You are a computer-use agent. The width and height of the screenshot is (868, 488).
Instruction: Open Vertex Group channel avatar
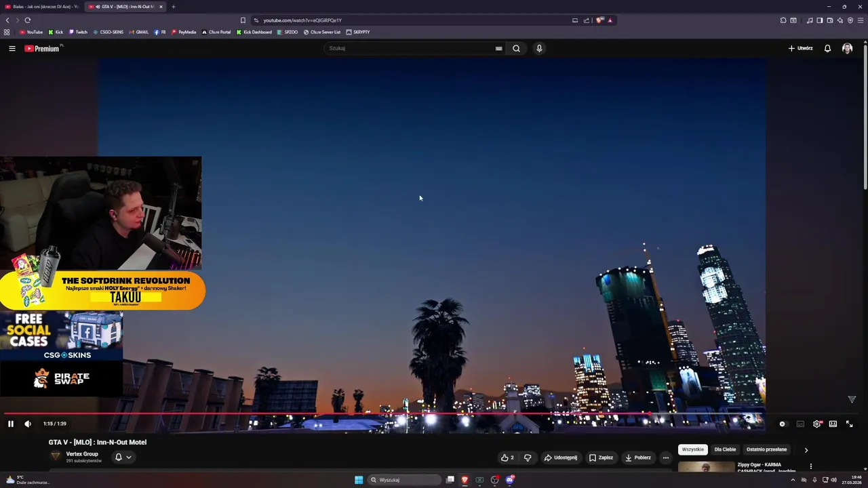pos(56,456)
